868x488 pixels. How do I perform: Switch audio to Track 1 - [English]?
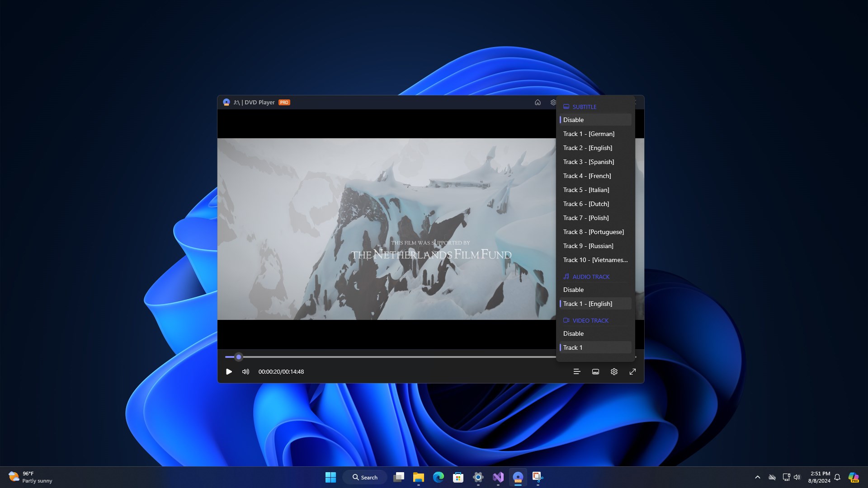tap(588, 304)
